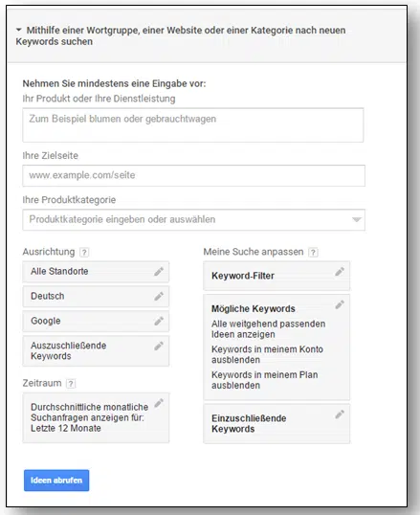Select the Alle Standorte targeting box
420x515 pixels.
96,272
